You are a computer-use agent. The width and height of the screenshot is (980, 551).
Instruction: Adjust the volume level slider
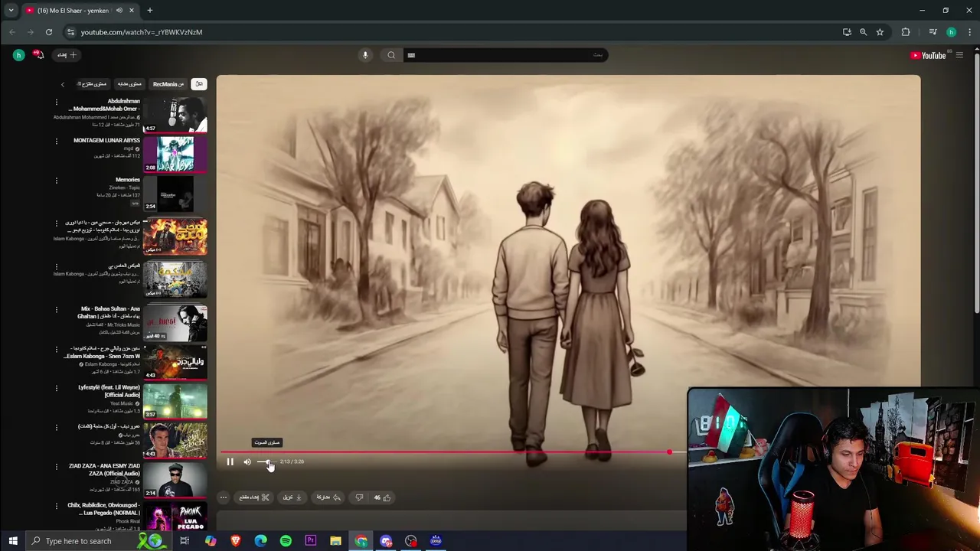coord(265,461)
